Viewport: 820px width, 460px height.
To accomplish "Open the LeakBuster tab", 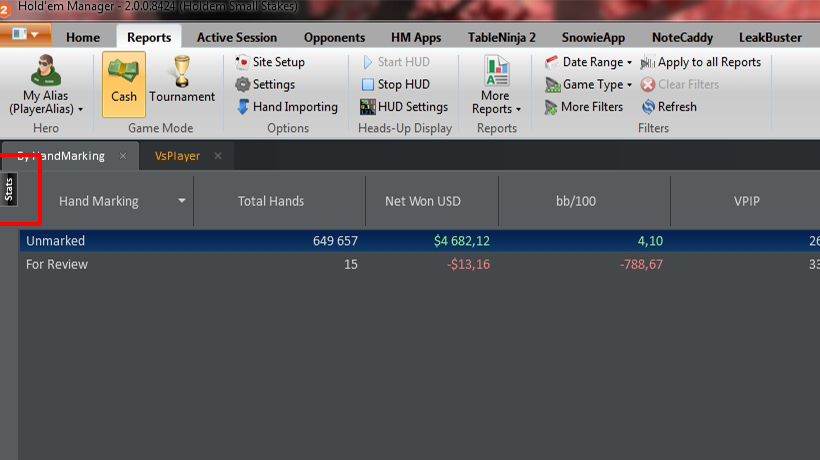I will tap(770, 38).
